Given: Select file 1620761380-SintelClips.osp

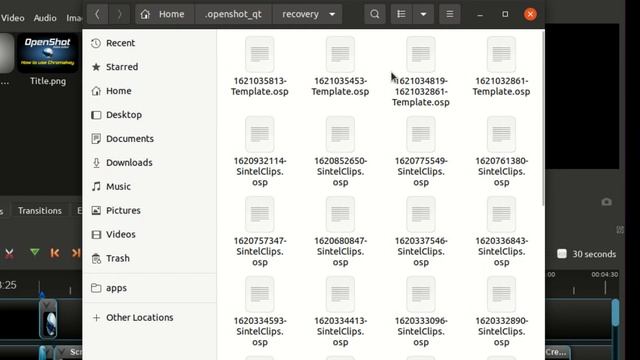Looking at the screenshot, I should point(501,152).
